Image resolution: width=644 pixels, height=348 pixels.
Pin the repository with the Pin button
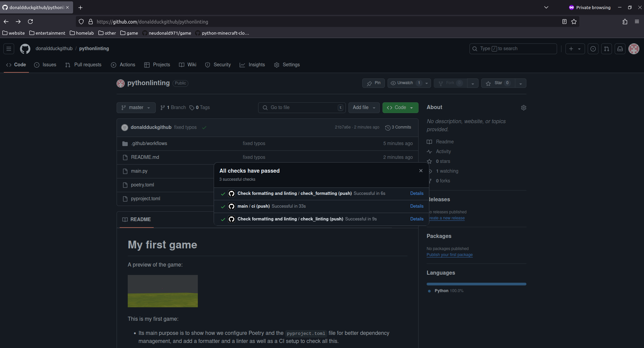[x=373, y=83]
